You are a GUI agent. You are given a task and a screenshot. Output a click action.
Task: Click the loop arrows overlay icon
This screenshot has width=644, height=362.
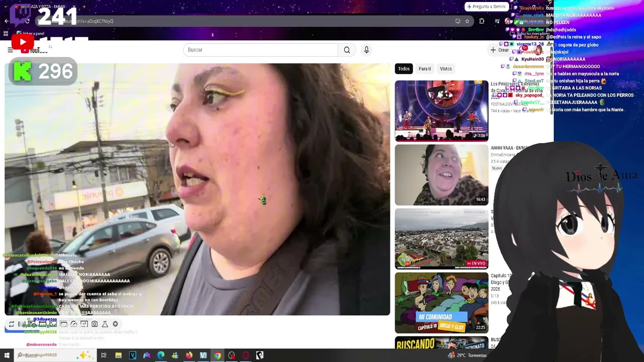coord(11,324)
